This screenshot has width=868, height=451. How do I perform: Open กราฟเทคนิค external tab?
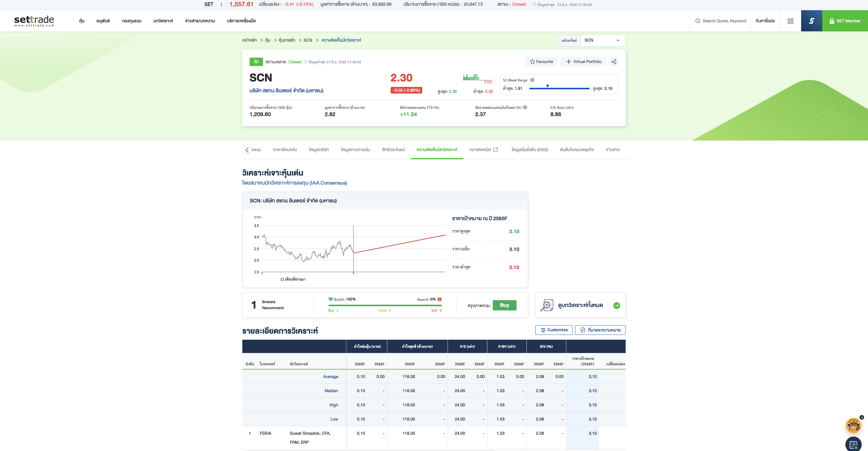[483, 150]
